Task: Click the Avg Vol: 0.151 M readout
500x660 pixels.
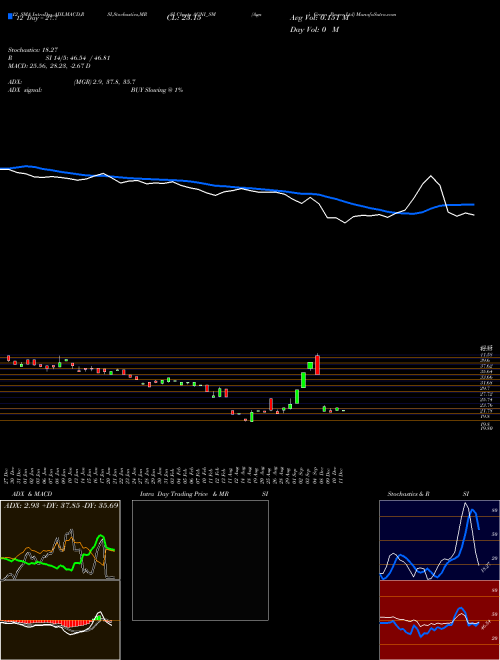Action: 319,18
